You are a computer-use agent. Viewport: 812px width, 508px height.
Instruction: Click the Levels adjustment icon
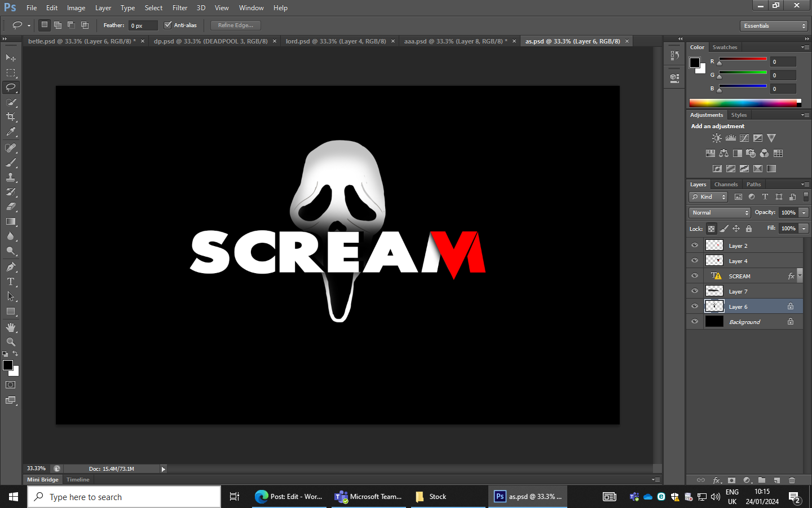(731, 138)
